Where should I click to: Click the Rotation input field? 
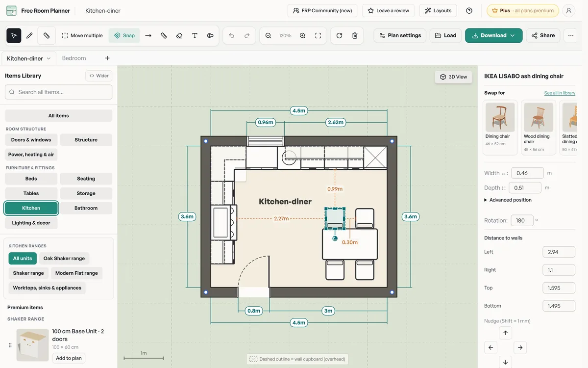[522, 220]
